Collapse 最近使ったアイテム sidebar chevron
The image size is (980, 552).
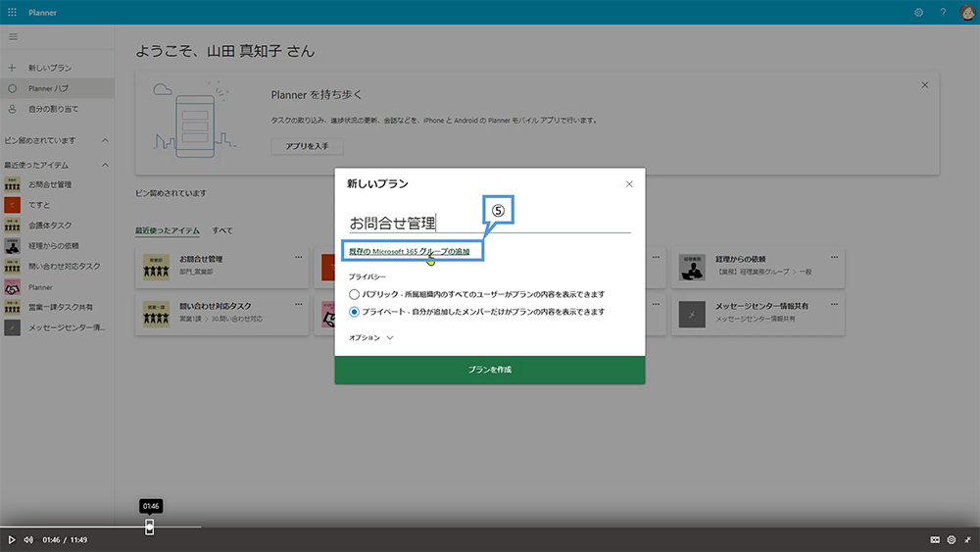tap(105, 165)
